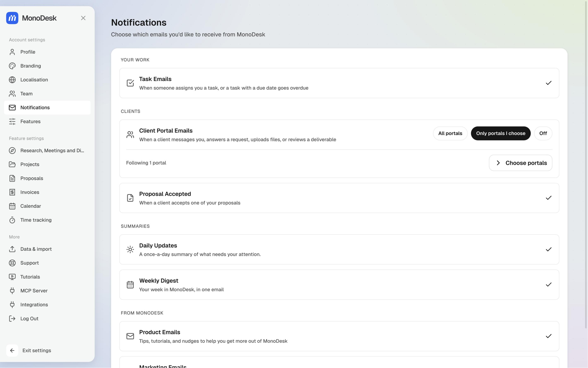This screenshot has height=368, width=588.
Task: Turn Client Portal Emails Off
Action: click(543, 133)
